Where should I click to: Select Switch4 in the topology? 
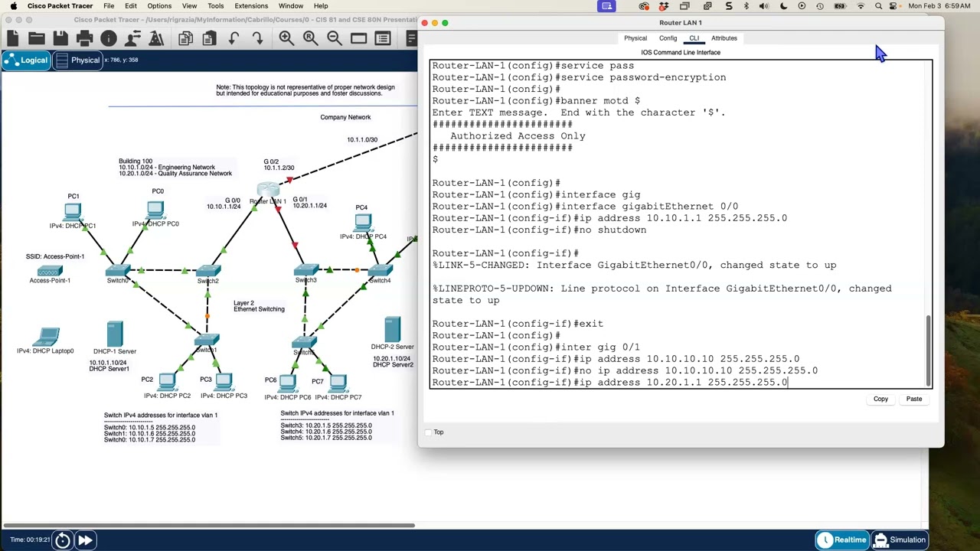[x=380, y=271]
